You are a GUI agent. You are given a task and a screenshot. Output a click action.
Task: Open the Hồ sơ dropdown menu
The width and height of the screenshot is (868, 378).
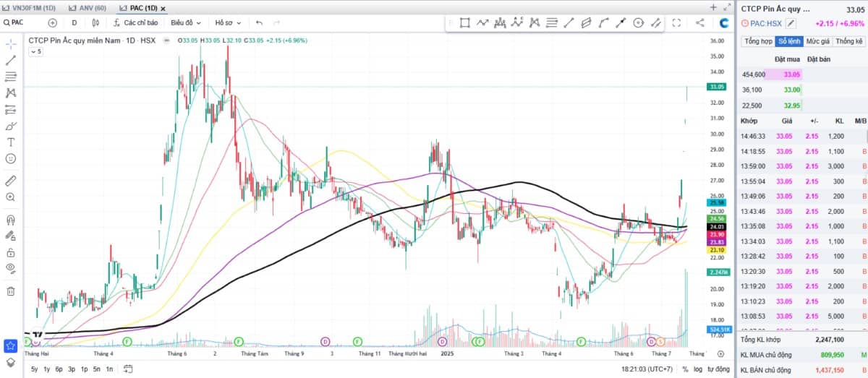(228, 23)
